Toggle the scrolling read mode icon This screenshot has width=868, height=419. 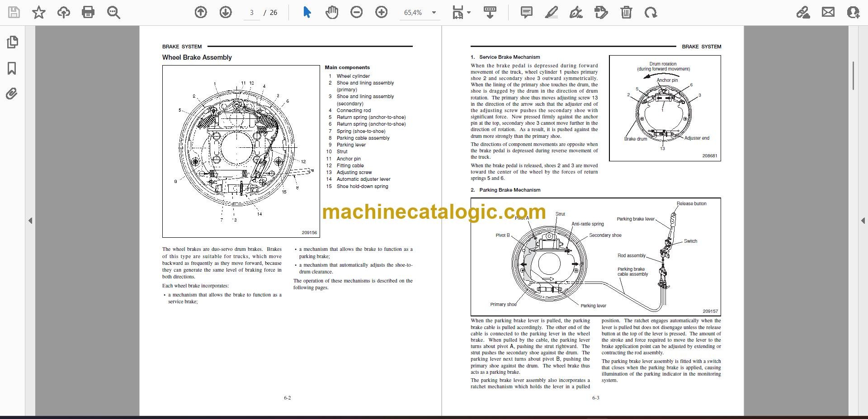(x=490, y=12)
